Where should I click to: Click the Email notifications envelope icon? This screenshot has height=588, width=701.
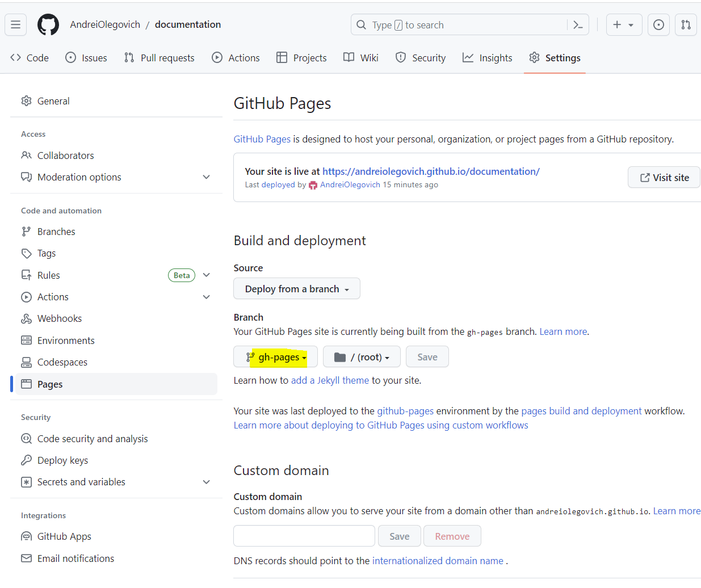26,558
